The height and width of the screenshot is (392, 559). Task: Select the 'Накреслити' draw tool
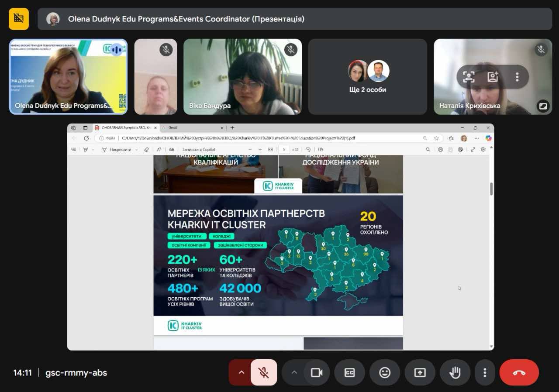point(116,149)
